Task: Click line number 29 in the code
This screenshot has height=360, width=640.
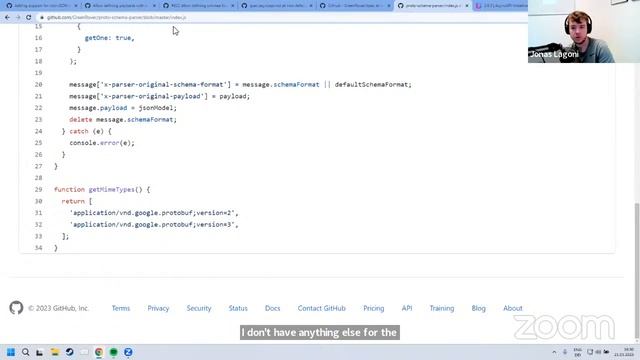Action: point(38,189)
